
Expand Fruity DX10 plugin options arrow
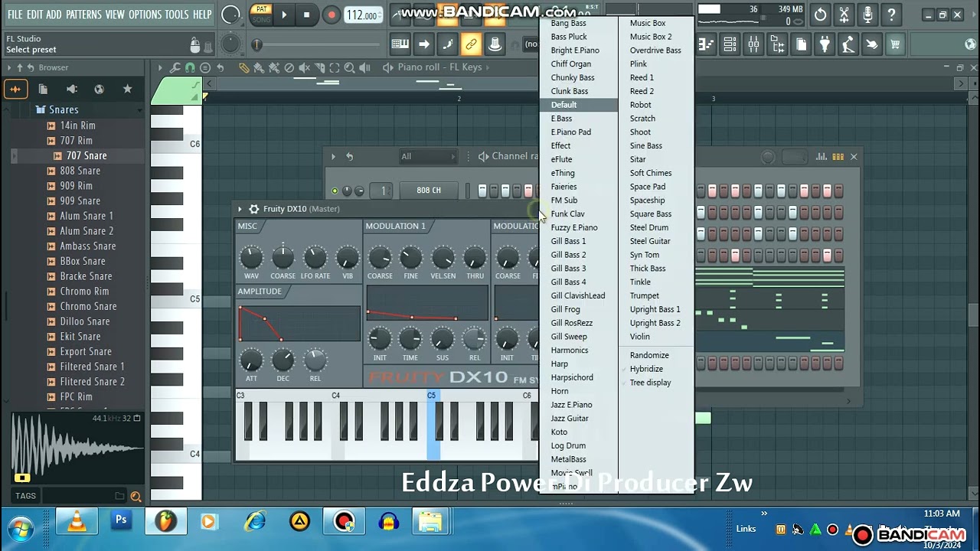pyautogui.click(x=240, y=209)
